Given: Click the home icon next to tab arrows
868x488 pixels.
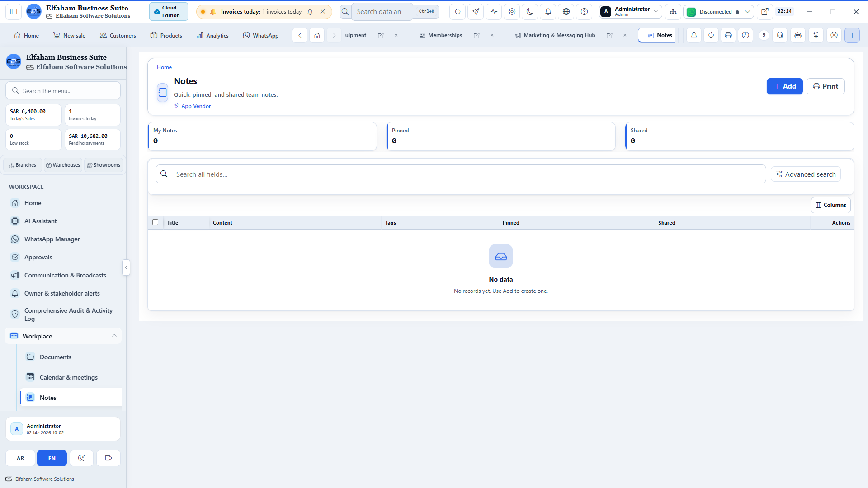Looking at the screenshot, I should click(x=317, y=35).
